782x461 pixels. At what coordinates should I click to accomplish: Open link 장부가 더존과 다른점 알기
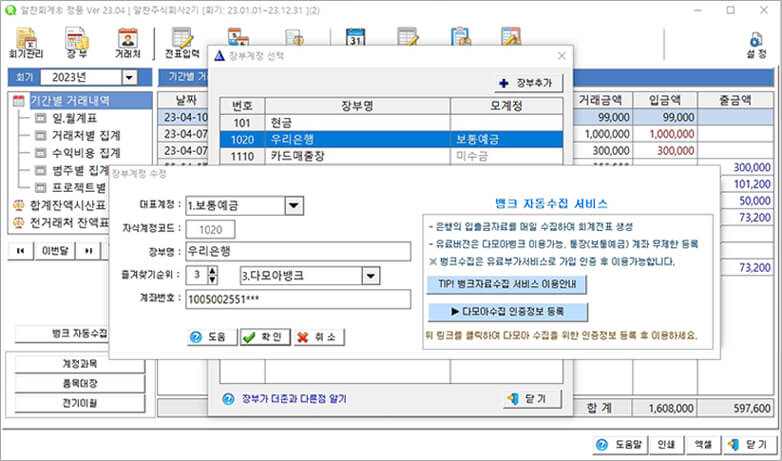point(294,399)
